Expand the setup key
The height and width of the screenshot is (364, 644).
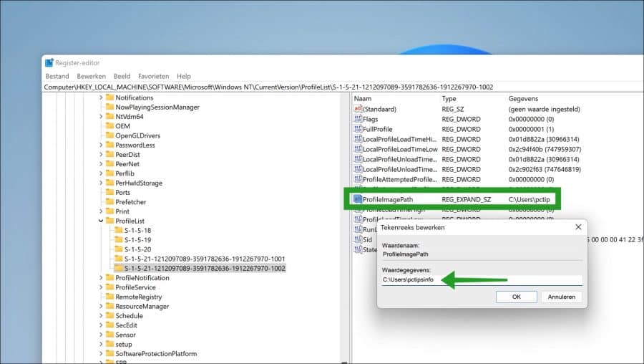click(x=101, y=344)
